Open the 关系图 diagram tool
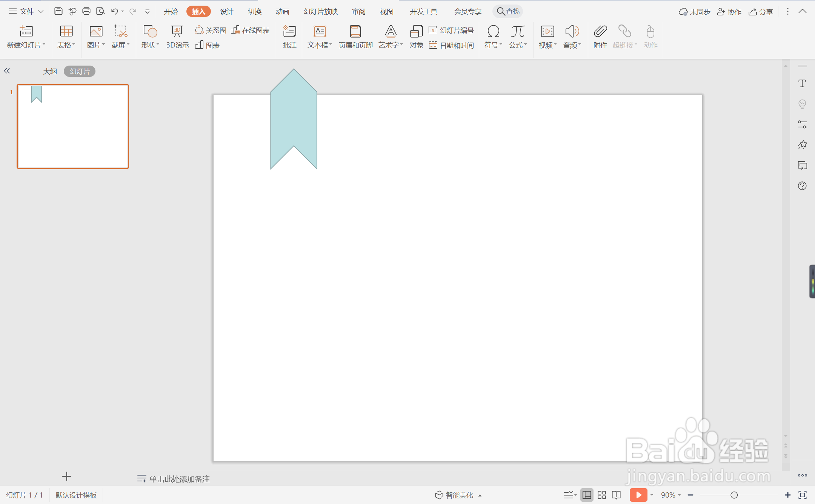 211,30
